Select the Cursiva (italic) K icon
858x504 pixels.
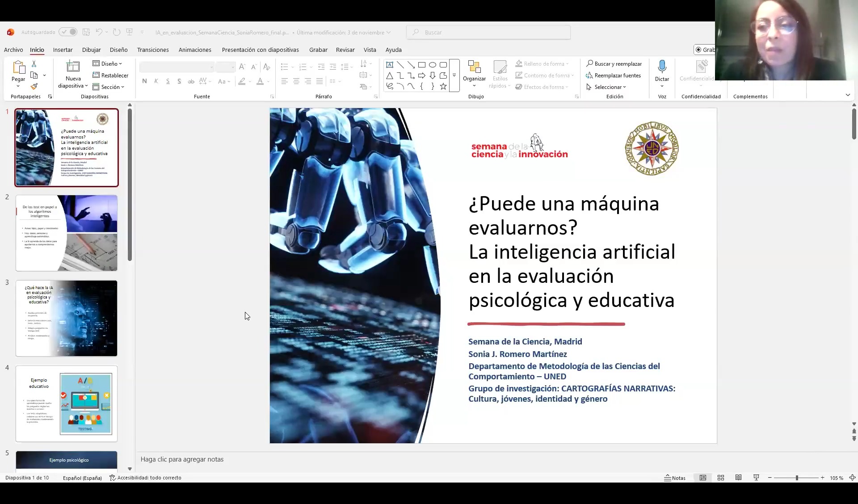pyautogui.click(x=156, y=81)
